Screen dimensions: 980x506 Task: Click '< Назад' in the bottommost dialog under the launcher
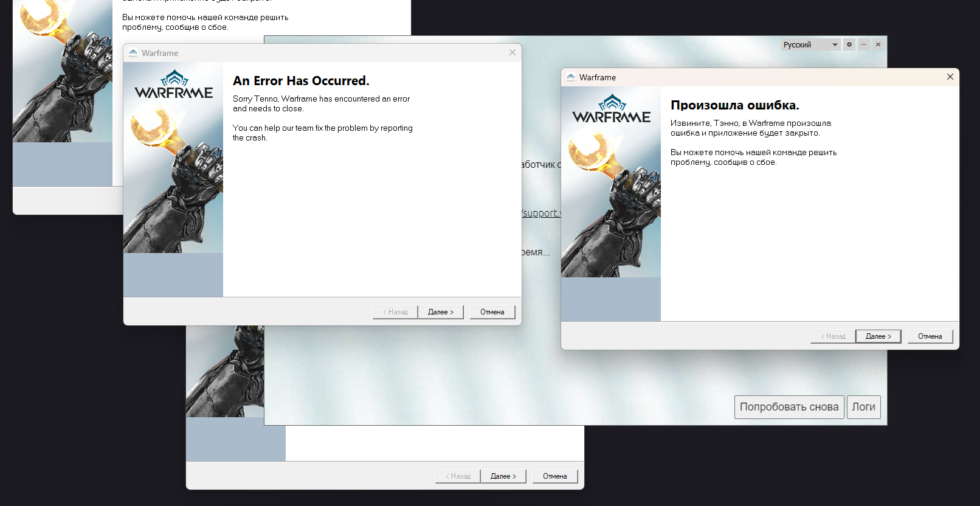tap(458, 476)
